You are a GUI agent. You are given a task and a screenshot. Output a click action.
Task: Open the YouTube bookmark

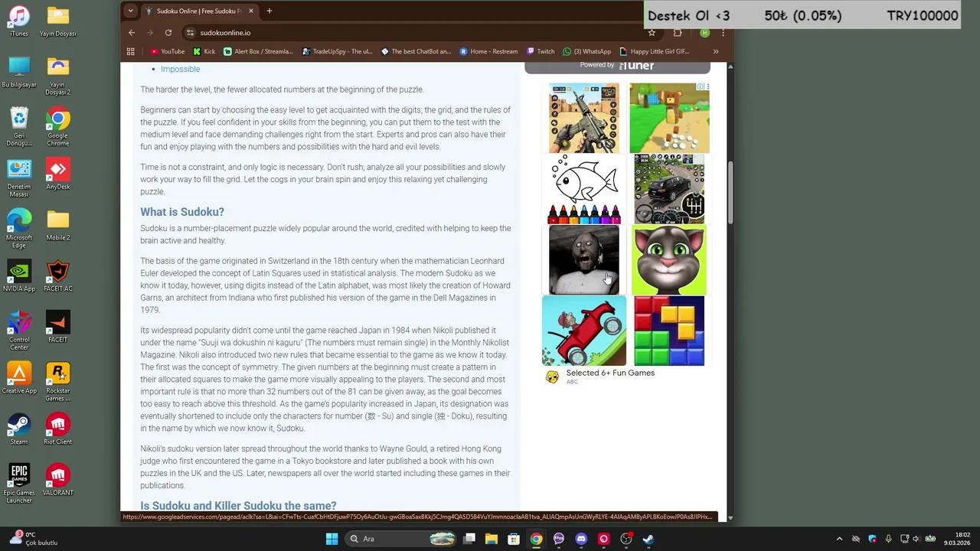[168, 51]
